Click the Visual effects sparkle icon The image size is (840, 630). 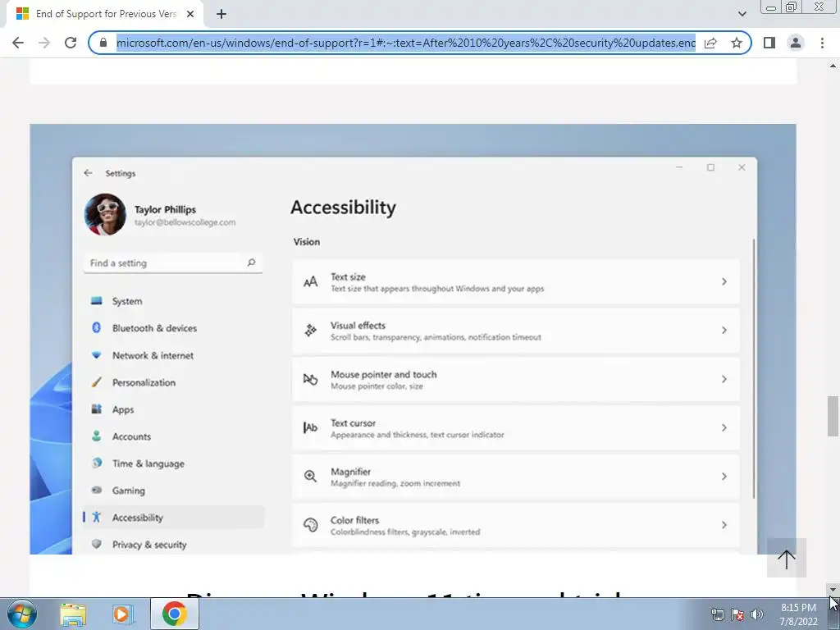click(311, 331)
